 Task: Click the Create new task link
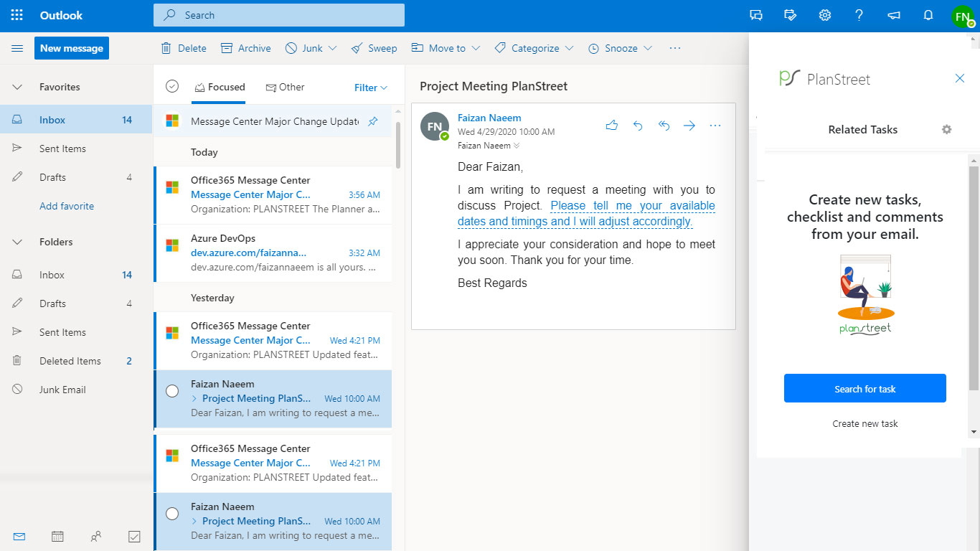coord(865,423)
